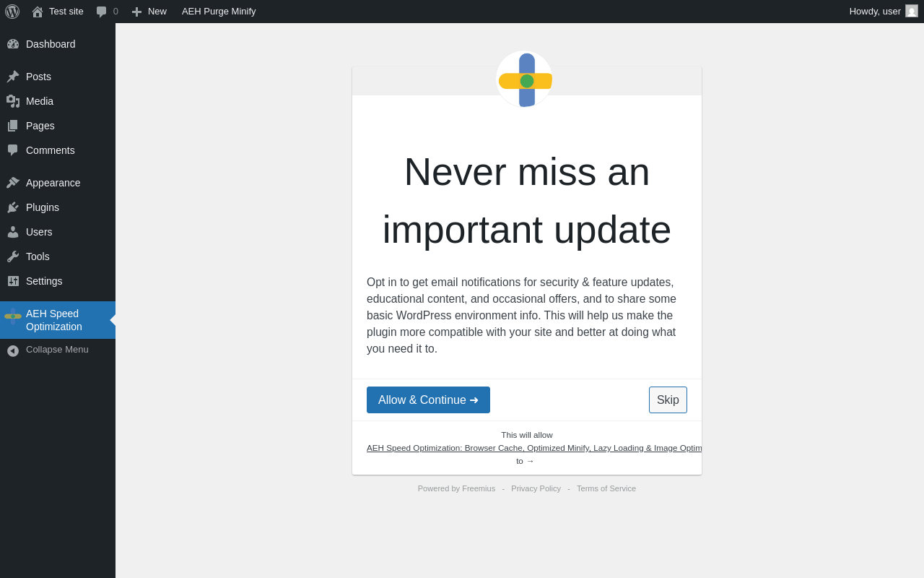Click the WordPress logo icon

tap(12, 12)
